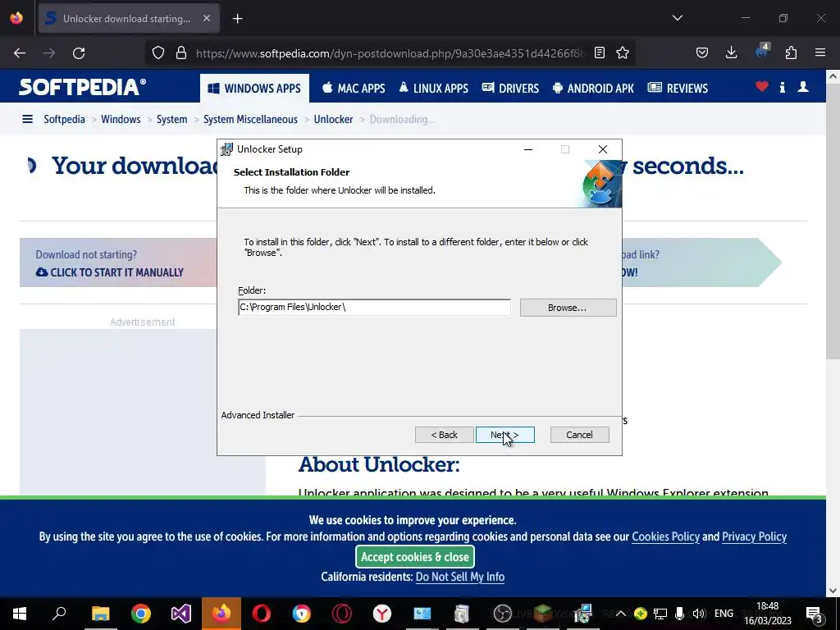Image resolution: width=840 pixels, height=630 pixels.
Task: Click the address bar URL
Action: 390,53
